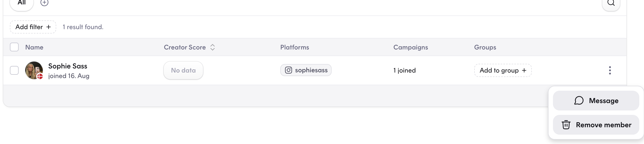644x144 pixels.
Task: Sort by Creator Score arrows
Action: (x=213, y=47)
